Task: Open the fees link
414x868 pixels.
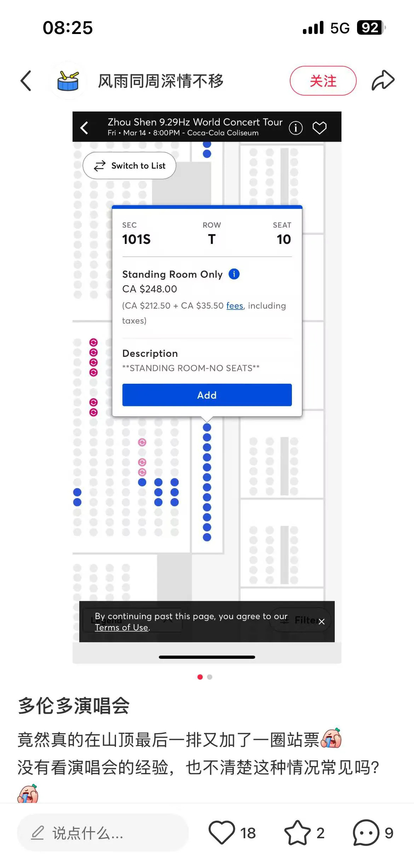Action: (x=235, y=305)
